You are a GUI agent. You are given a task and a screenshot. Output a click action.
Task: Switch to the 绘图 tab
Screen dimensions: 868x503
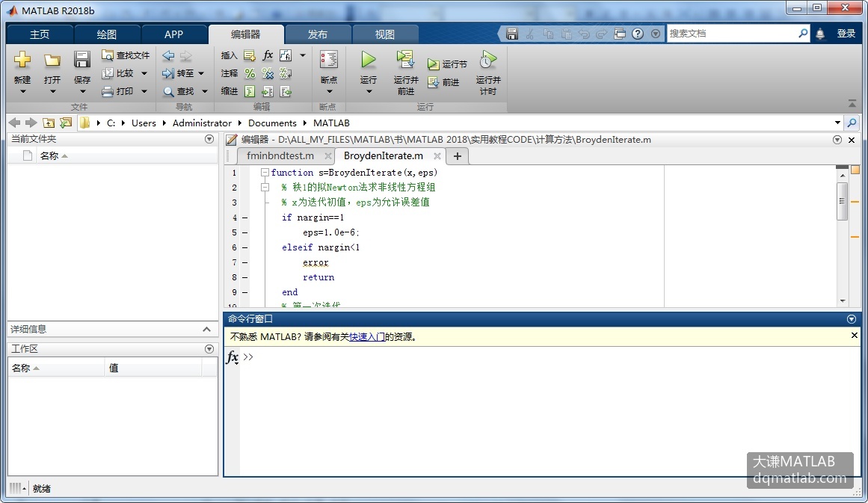[x=107, y=34]
